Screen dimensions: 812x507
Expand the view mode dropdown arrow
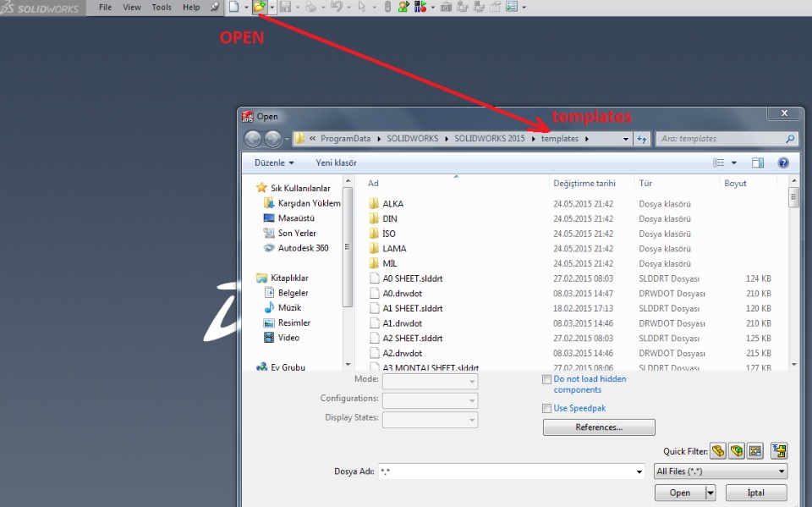734,163
